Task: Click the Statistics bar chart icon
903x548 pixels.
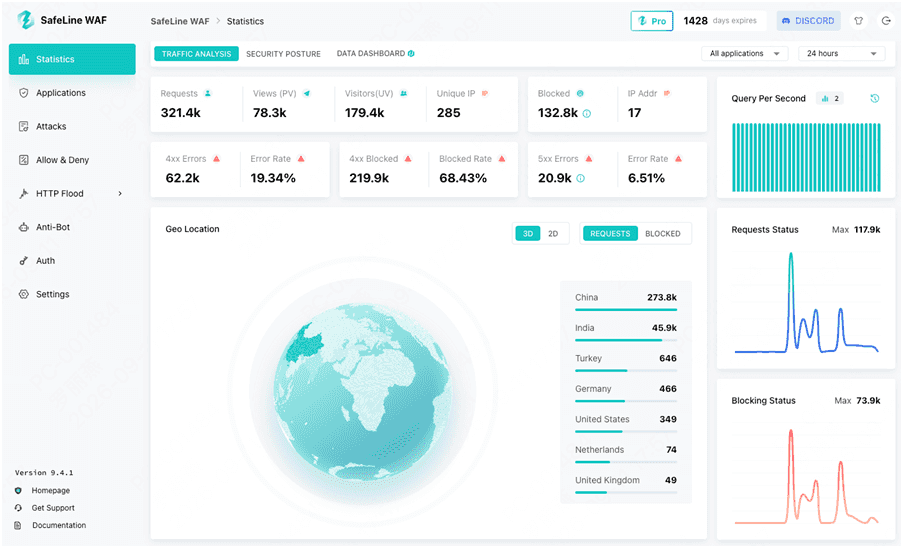Action: 24,59
